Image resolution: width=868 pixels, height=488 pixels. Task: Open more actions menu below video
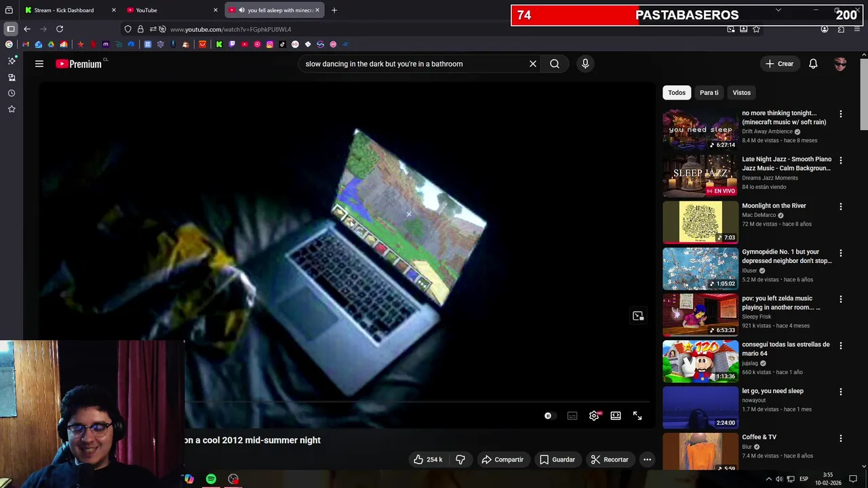[647, 460]
